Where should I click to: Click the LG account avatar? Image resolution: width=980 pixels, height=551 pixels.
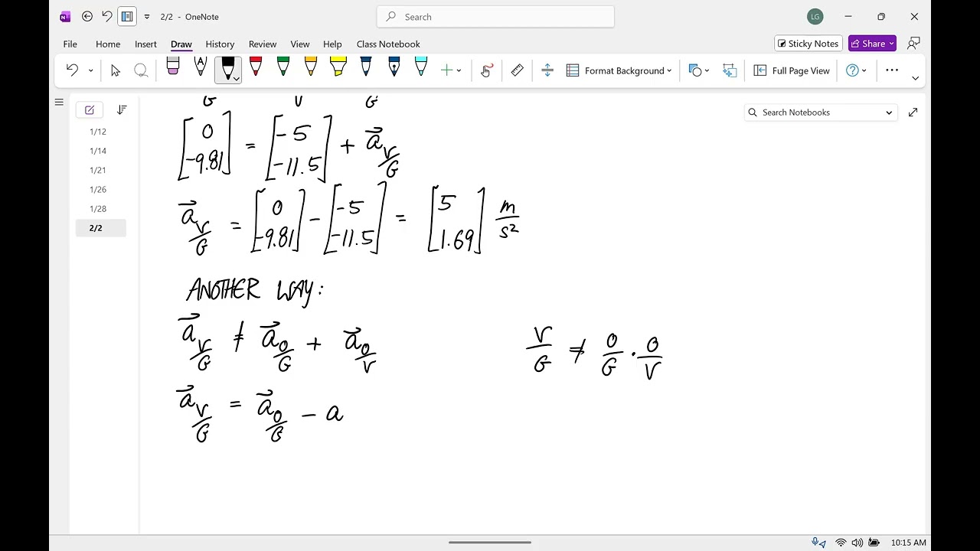(x=815, y=16)
